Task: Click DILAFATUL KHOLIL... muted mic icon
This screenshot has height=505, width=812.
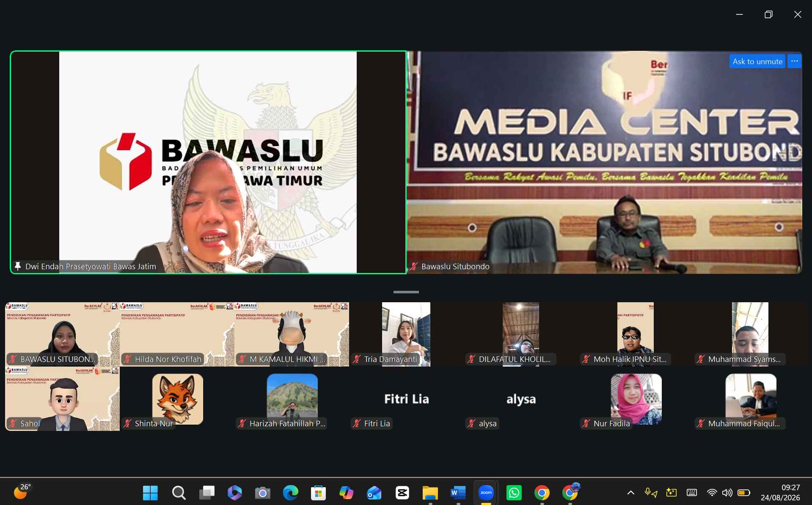Action: point(471,359)
